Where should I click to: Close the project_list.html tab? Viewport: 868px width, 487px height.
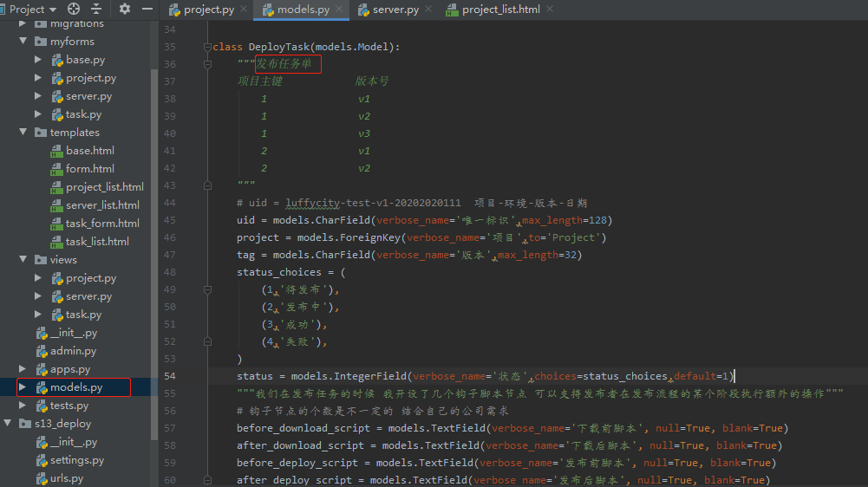coord(549,9)
